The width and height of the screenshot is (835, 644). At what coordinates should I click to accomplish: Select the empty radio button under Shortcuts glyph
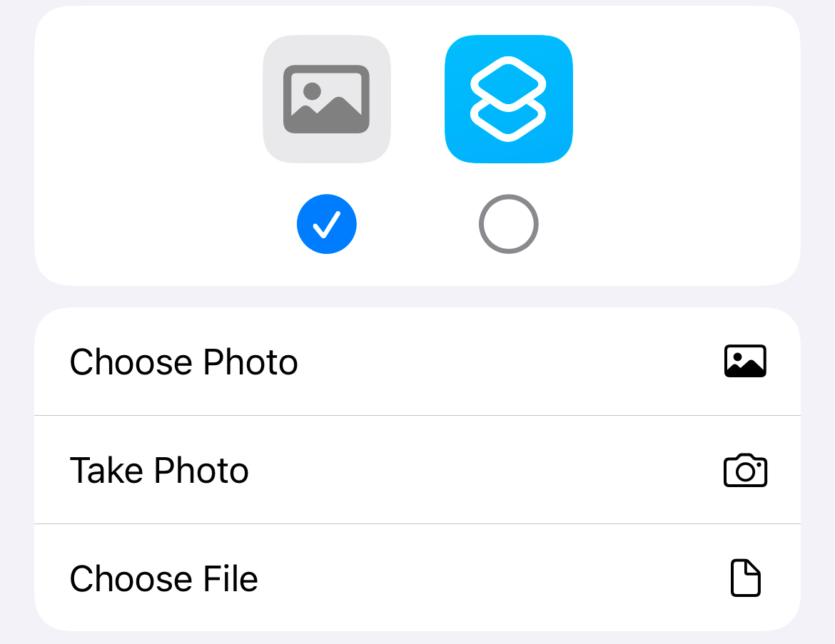[508, 225]
